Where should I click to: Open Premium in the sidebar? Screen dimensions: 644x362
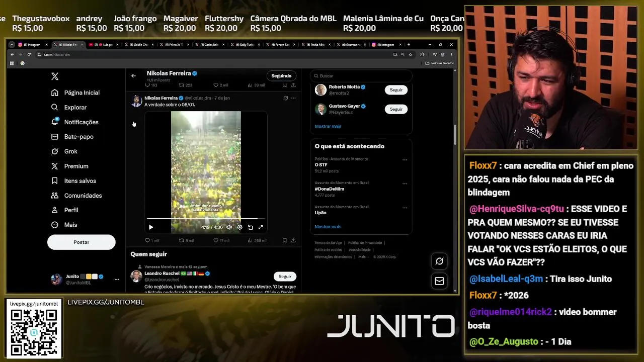(70, 166)
